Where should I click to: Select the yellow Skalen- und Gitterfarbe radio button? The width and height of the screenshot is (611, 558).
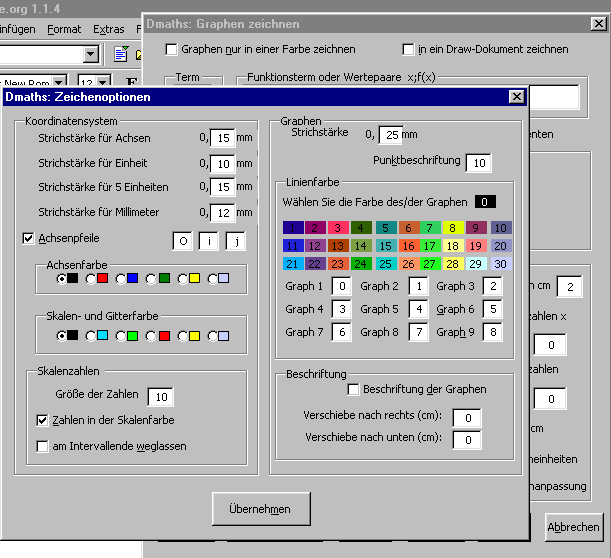(182, 336)
